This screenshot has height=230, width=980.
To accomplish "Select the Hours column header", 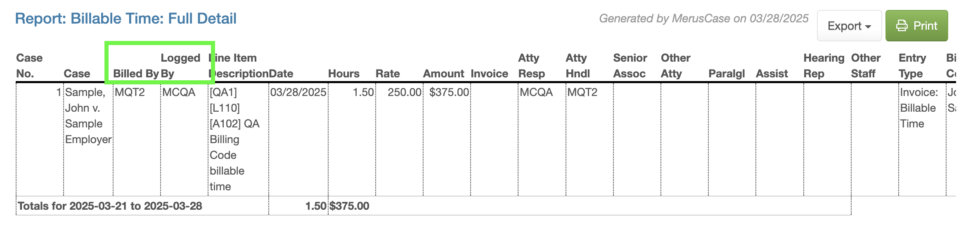I will point(344,74).
